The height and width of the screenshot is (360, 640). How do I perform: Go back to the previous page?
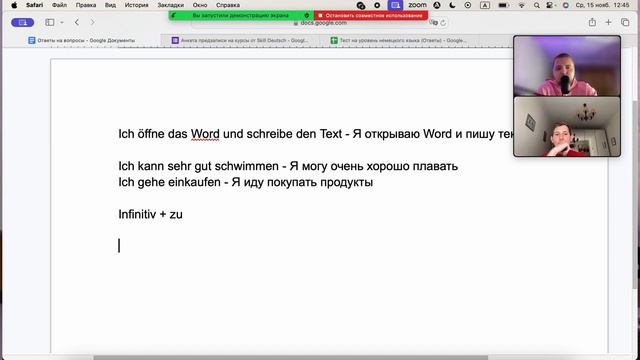click(77, 22)
